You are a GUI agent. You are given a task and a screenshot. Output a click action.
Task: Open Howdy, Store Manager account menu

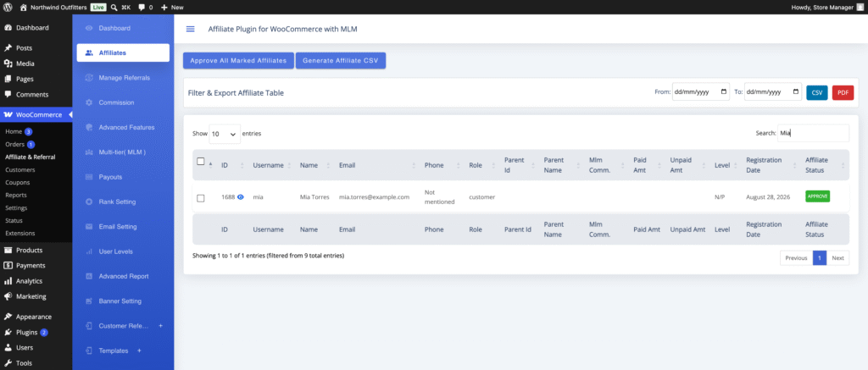[x=827, y=7]
